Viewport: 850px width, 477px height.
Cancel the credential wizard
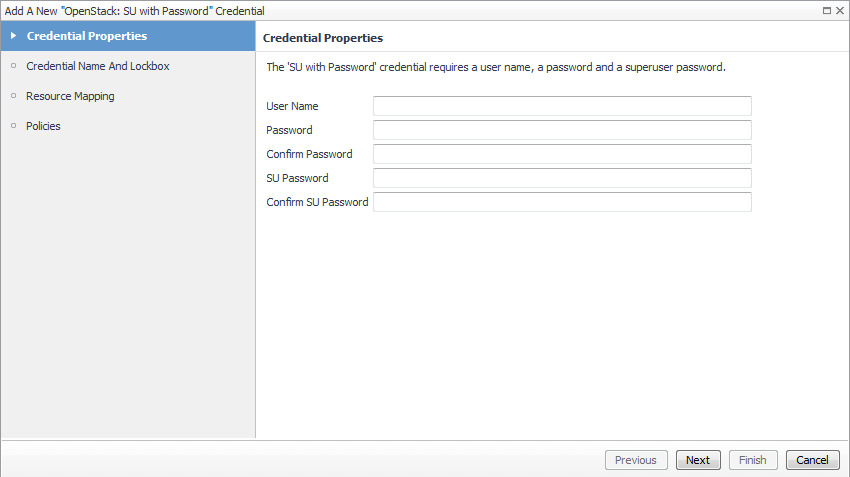click(x=812, y=460)
